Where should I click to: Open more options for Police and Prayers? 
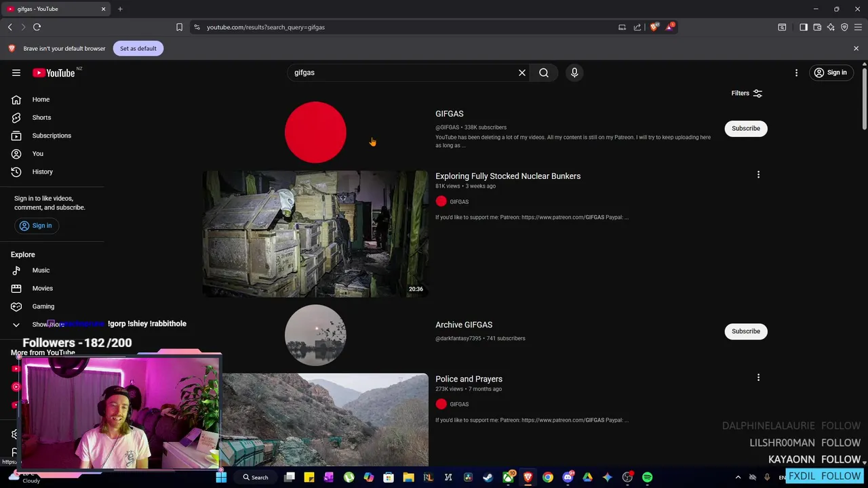758,378
